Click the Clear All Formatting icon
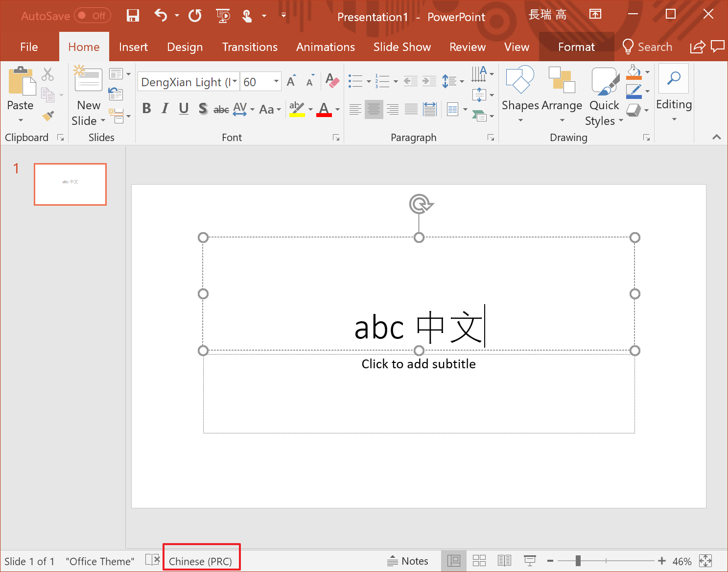The height and width of the screenshot is (572, 728). tap(332, 81)
